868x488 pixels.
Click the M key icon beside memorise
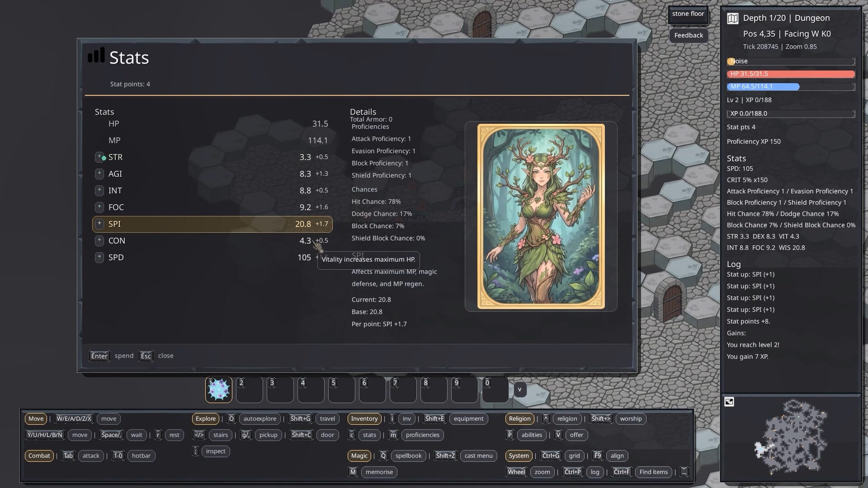pos(353,472)
